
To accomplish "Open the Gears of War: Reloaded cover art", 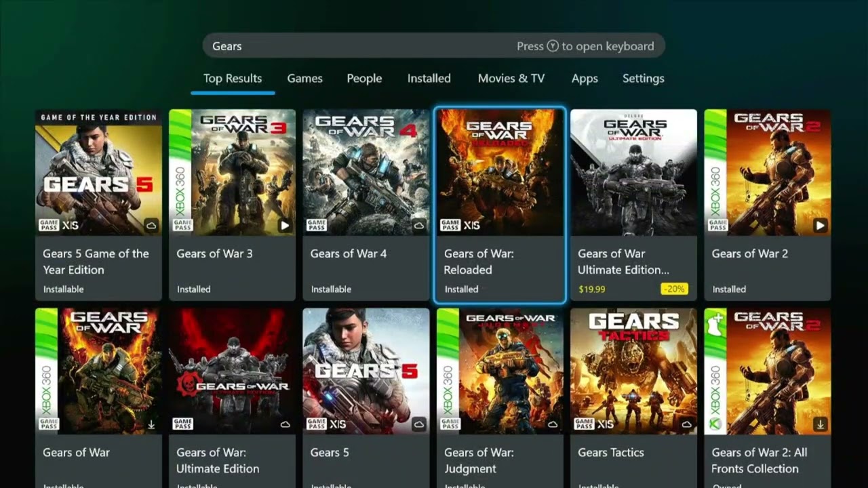I will tap(500, 172).
